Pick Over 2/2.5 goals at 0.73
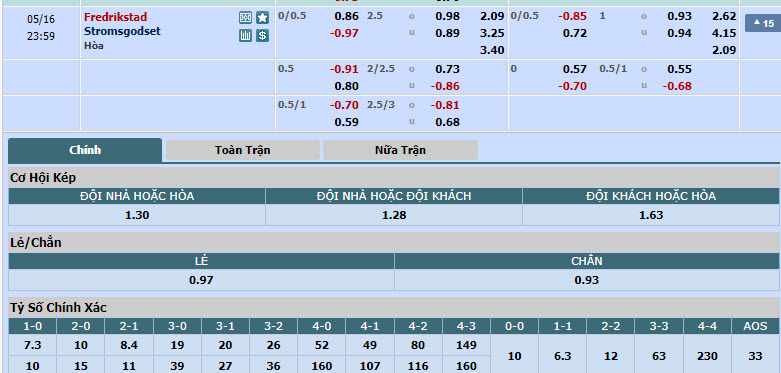 tap(447, 69)
